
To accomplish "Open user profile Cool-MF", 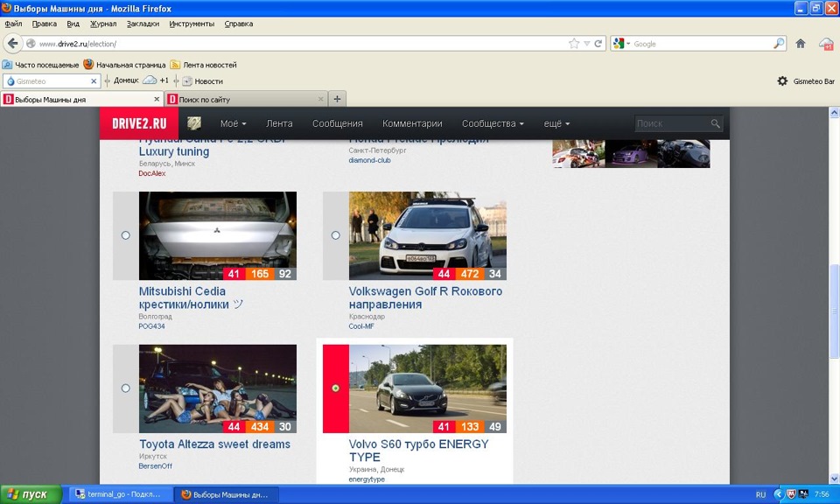I will 361,326.
